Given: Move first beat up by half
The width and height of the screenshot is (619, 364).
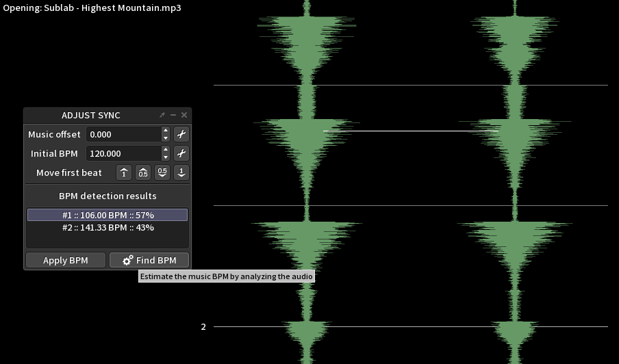Looking at the screenshot, I should pyautogui.click(x=142, y=173).
